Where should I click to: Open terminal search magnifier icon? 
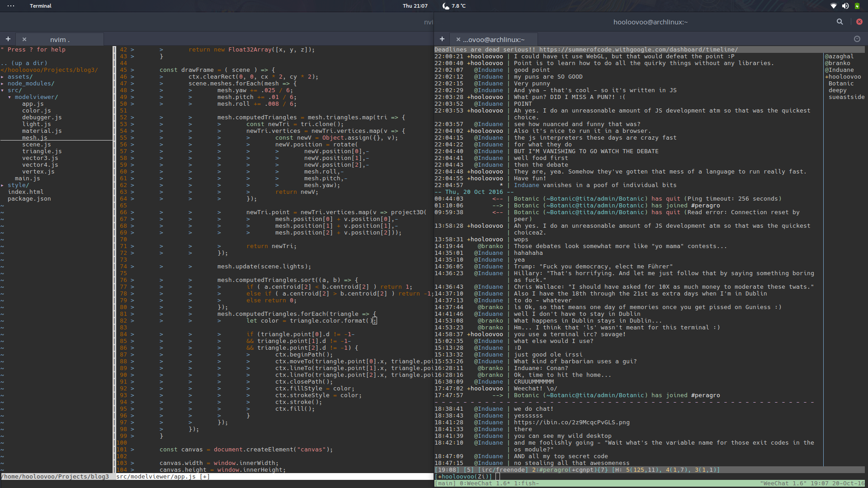[x=840, y=22]
